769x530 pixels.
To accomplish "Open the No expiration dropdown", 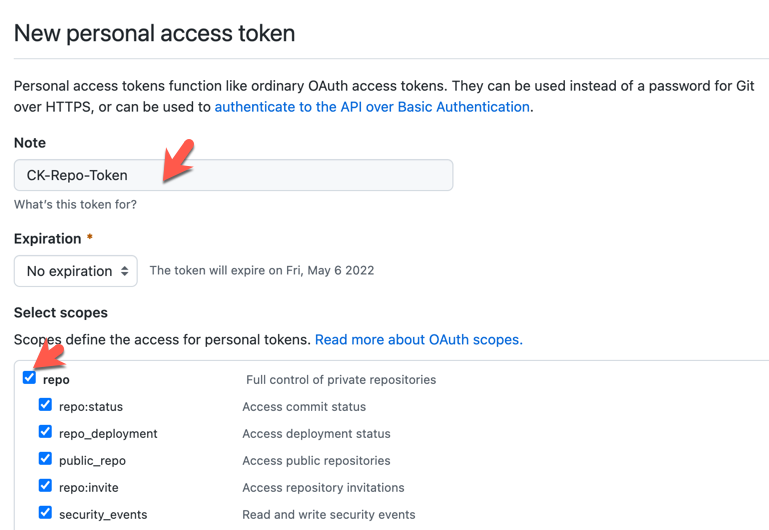I will tap(75, 271).
